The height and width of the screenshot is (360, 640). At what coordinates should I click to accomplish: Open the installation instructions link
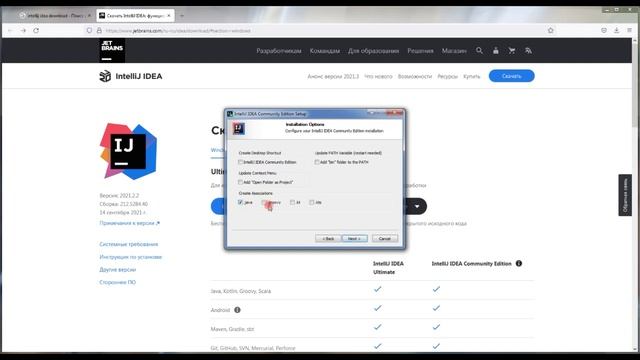(131, 257)
